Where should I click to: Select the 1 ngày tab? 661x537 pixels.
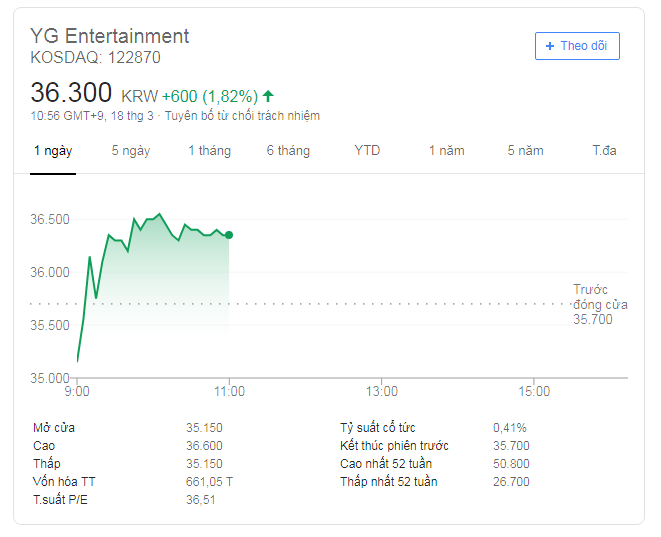[x=52, y=151]
